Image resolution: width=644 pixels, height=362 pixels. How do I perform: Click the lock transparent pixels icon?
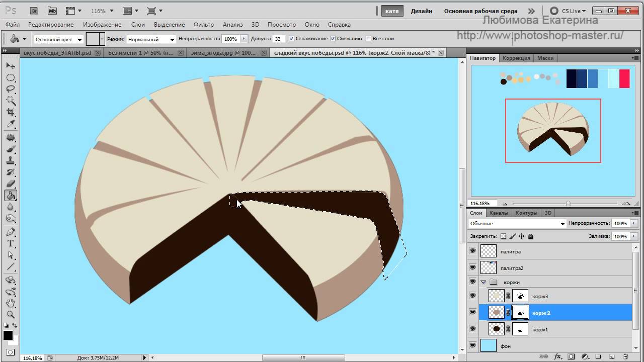click(x=503, y=236)
